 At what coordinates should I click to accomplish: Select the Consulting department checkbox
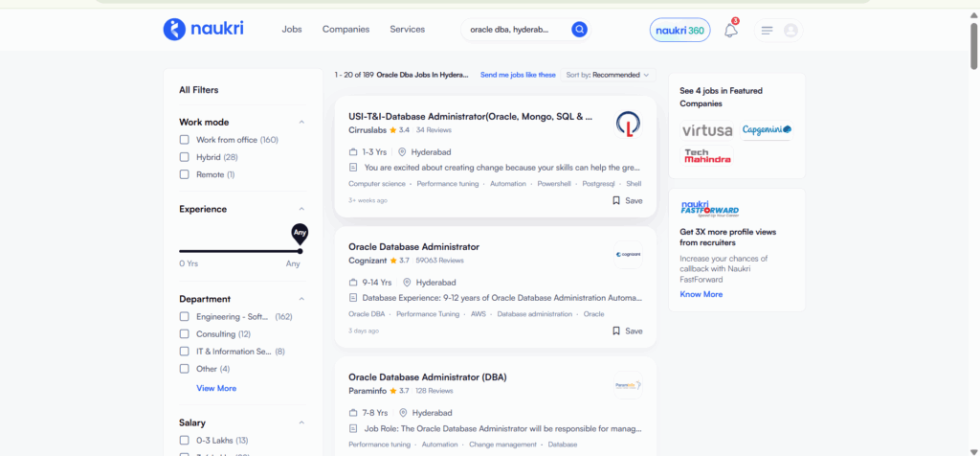pos(185,334)
